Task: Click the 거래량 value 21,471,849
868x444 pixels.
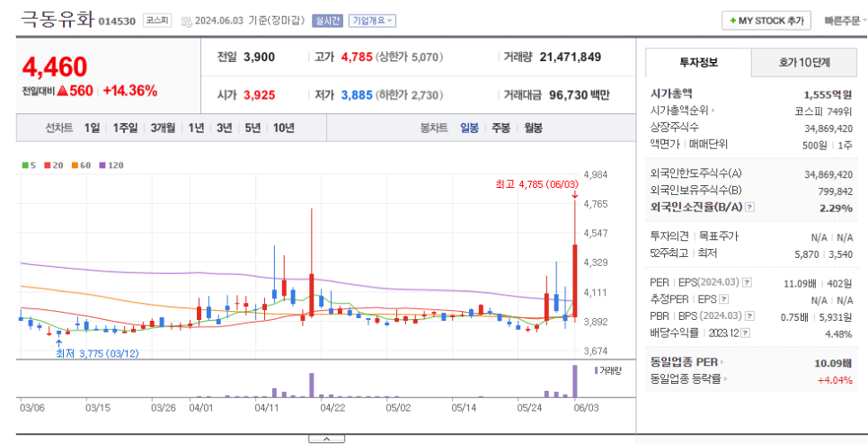Action: point(571,57)
